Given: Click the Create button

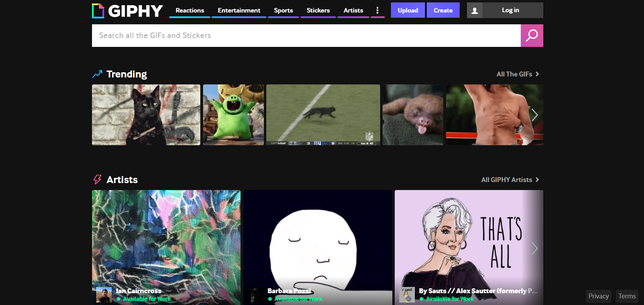Looking at the screenshot, I should click(x=443, y=10).
